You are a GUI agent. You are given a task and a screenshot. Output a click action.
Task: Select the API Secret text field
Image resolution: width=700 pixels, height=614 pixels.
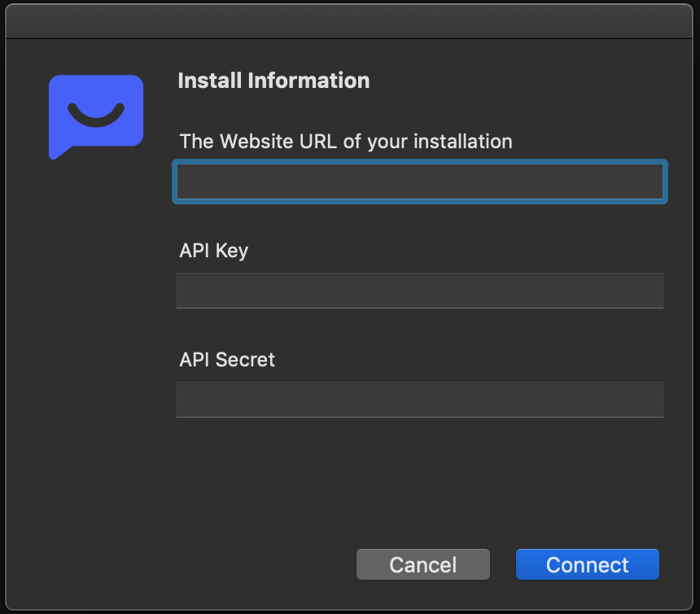pyautogui.click(x=420, y=400)
